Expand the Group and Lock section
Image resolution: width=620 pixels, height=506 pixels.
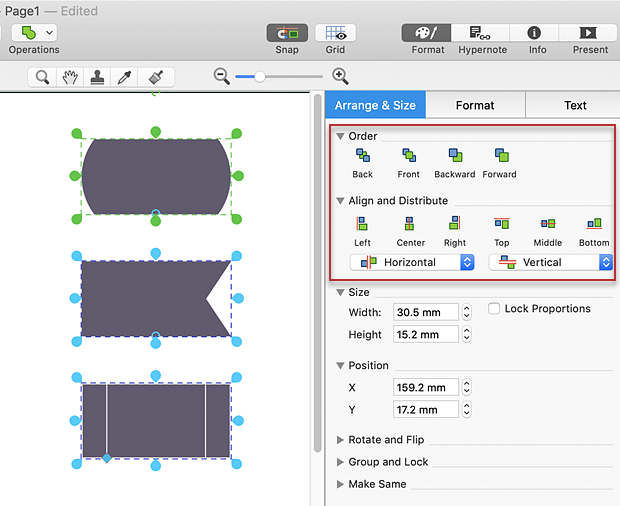[340, 462]
